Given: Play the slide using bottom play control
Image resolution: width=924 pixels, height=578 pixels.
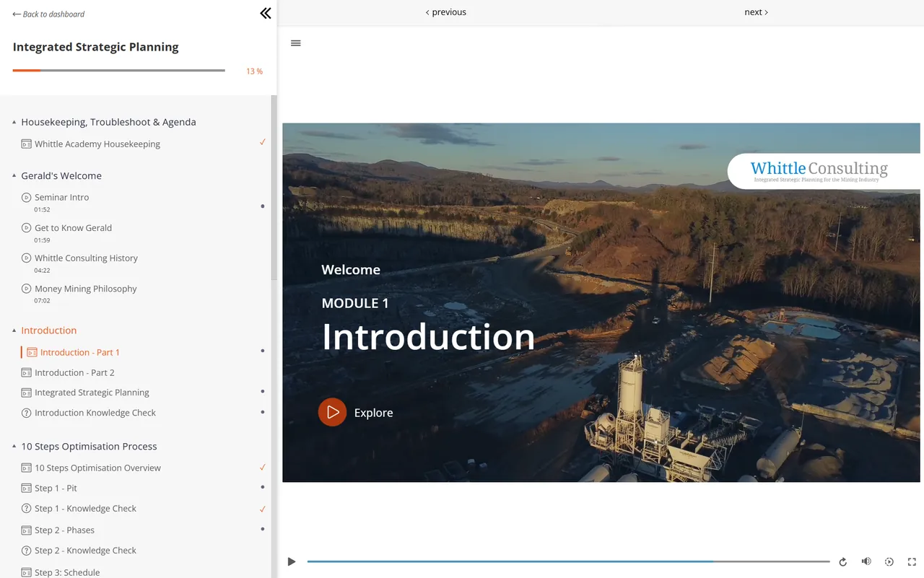Looking at the screenshot, I should [x=292, y=561].
